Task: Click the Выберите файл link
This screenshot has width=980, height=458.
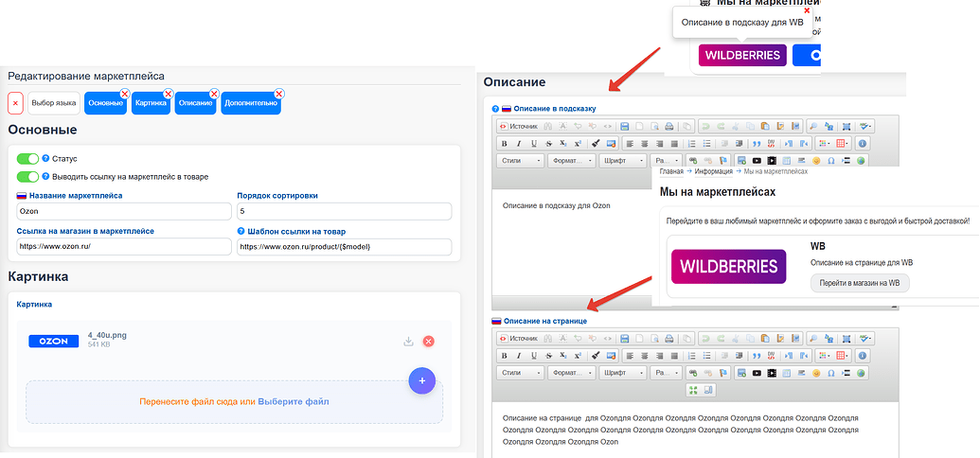Action: click(294, 401)
